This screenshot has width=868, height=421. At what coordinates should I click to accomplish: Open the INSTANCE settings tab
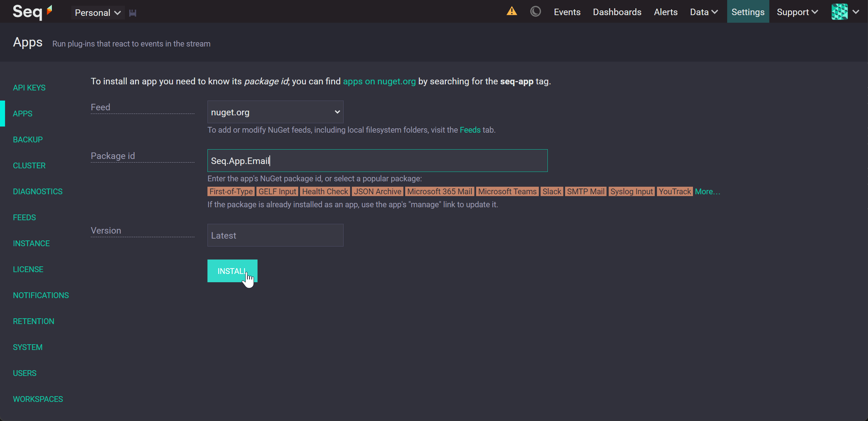coord(31,243)
